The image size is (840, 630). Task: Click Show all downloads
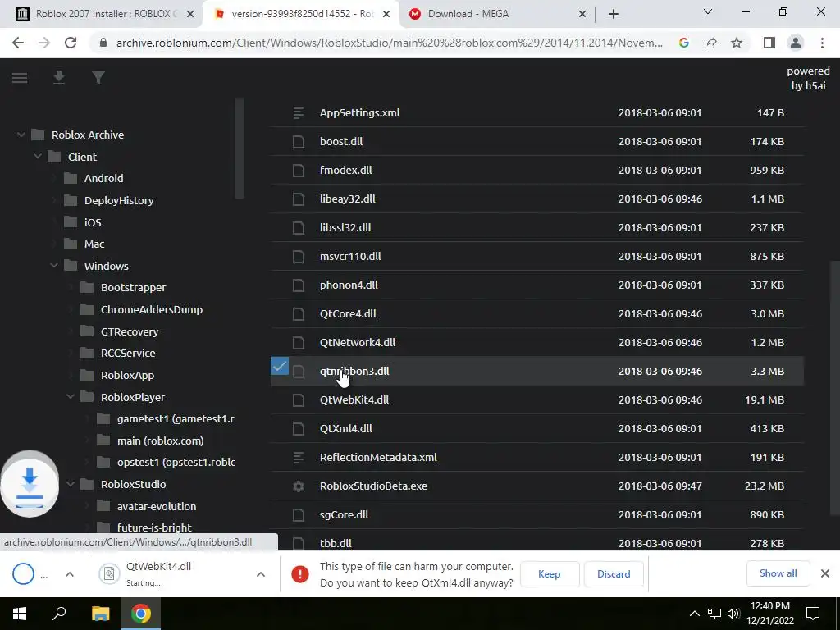click(778, 573)
